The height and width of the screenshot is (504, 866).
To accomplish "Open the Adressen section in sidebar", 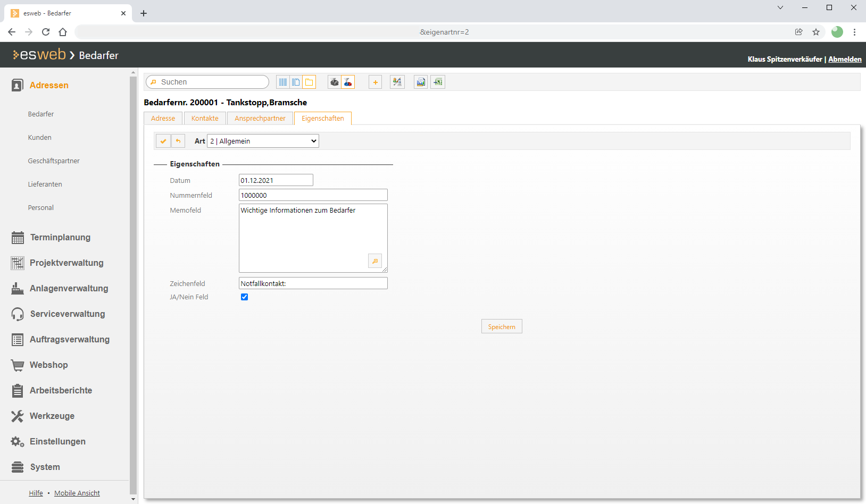I will (48, 85).
